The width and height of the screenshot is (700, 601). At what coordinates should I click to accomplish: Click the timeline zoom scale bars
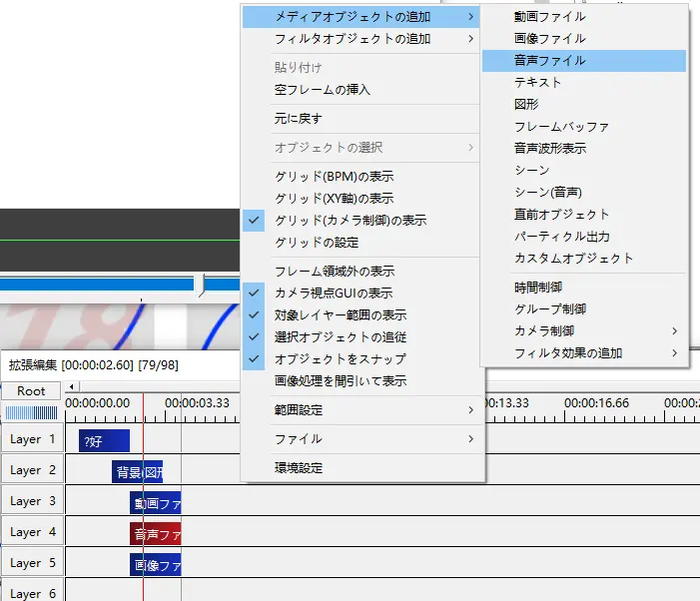[31, 413]
